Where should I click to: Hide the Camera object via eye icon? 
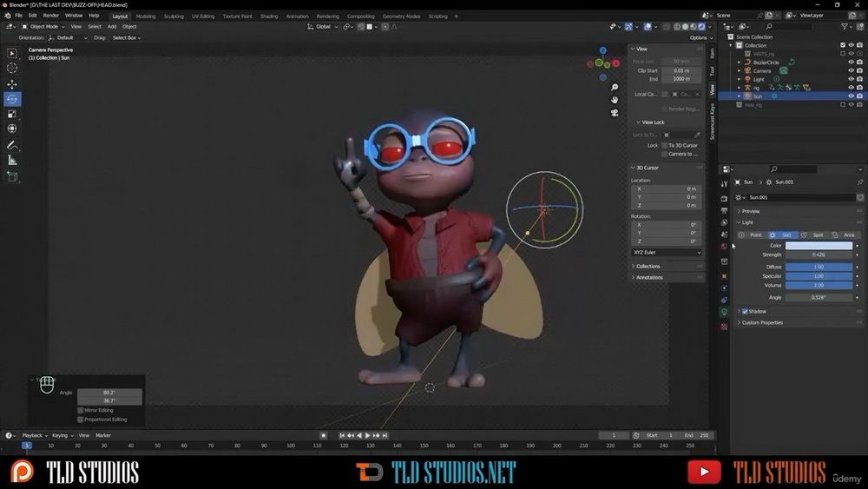[x=852, y=71]
